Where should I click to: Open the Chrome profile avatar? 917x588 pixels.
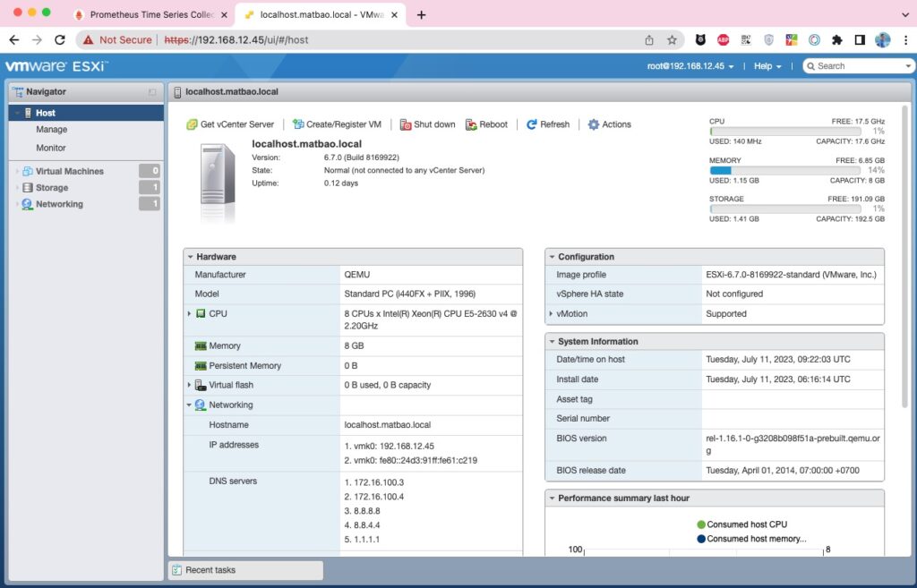(x=882, y=39)
